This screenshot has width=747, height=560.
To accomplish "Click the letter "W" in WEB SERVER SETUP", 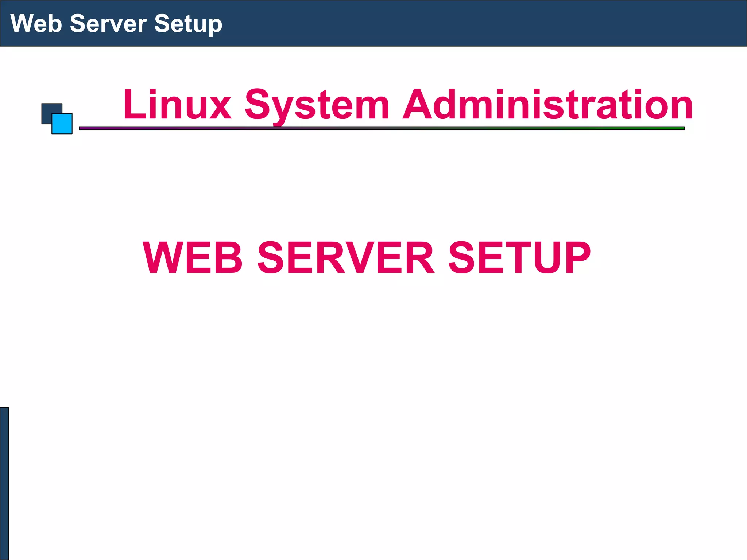I will click(159, 258).
